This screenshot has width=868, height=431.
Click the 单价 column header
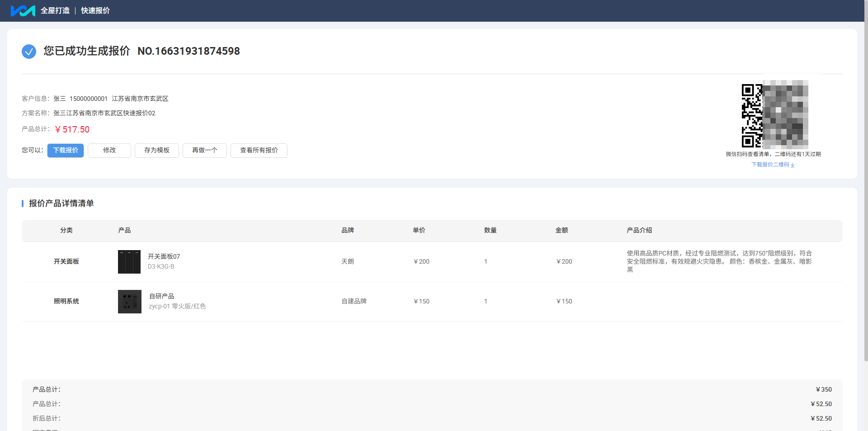click(x=419, y=230)
